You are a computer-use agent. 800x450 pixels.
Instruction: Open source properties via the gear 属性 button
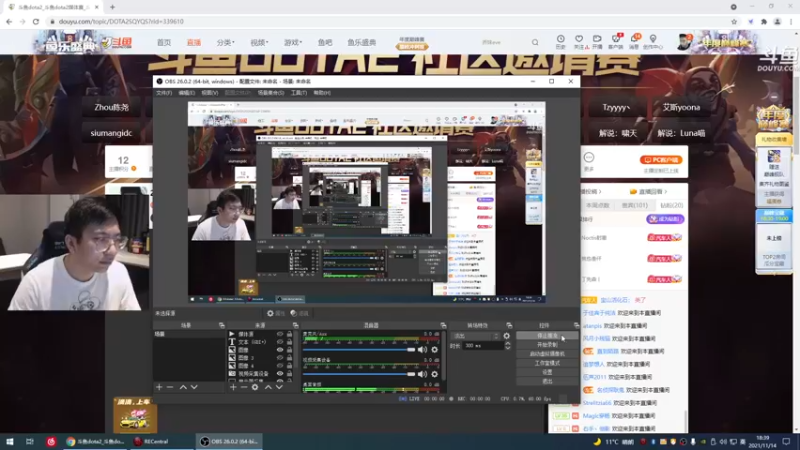276,313
